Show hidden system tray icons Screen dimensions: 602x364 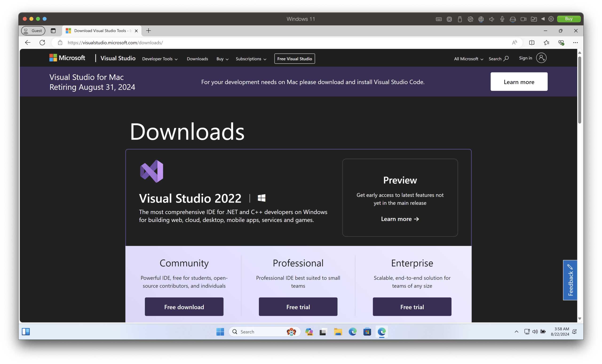click(x=516, y=332)
